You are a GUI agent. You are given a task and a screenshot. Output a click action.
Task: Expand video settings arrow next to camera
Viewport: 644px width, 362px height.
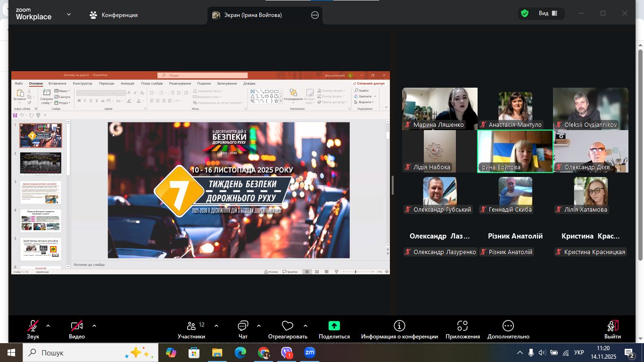tap(94, 326)
